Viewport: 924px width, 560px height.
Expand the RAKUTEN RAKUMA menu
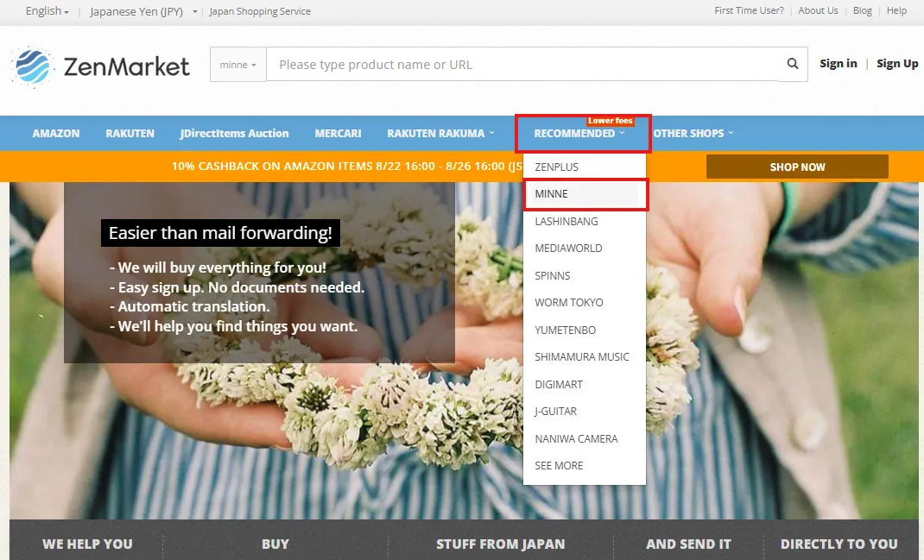tap(440, 133)
